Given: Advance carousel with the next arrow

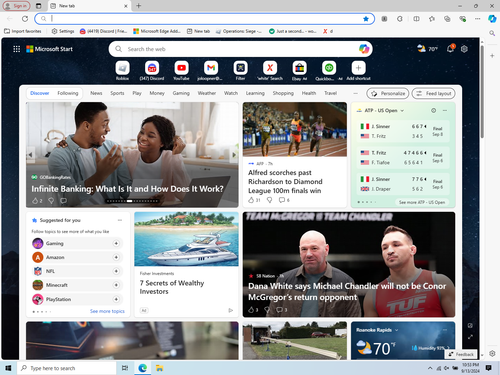Looking at the screenshot, I should pyautogui.click(x=234, y=155).
